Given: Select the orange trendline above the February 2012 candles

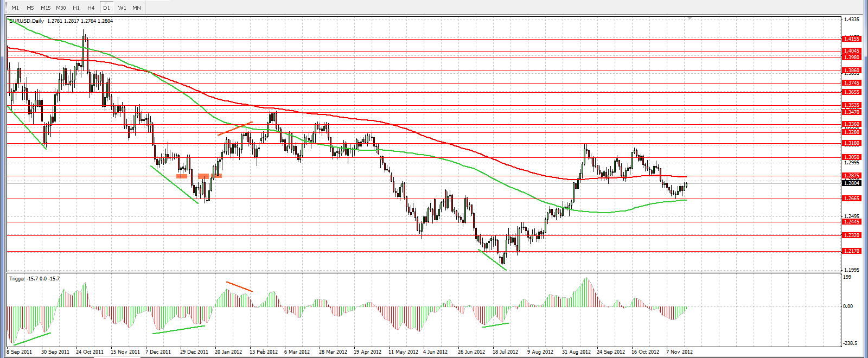Looking at the screenshot, I should [235, 128].
